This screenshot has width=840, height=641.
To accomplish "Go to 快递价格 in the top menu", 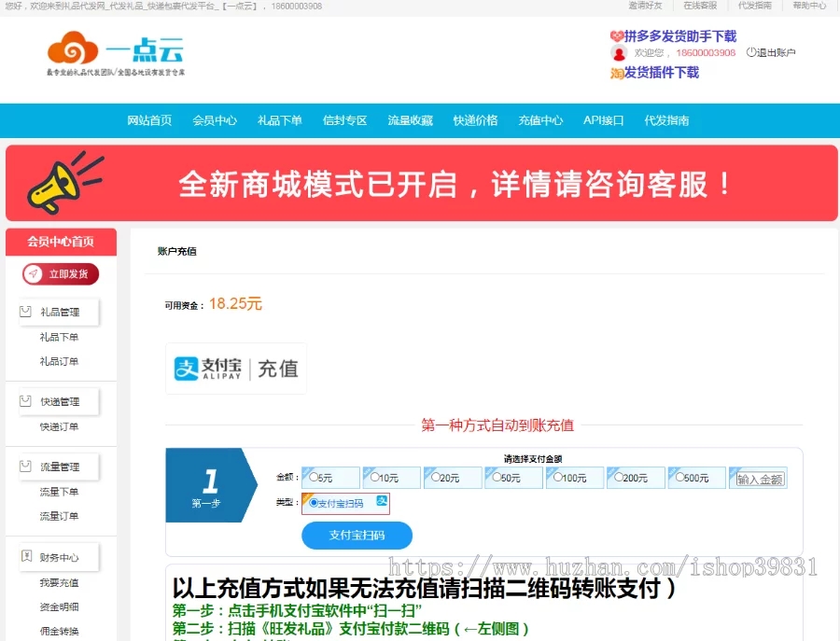I will click(475, 120).
